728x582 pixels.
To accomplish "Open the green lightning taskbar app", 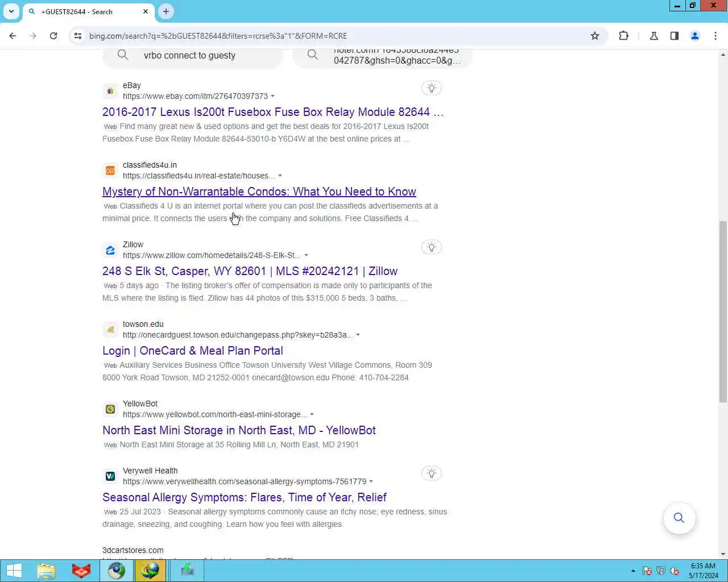I will click(187, 571).
